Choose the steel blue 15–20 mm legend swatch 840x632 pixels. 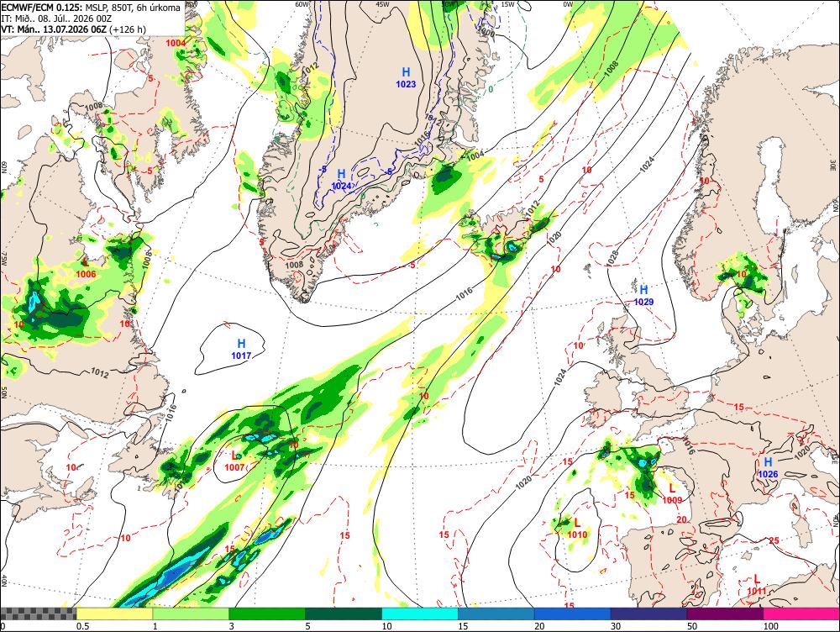[496, 614]
